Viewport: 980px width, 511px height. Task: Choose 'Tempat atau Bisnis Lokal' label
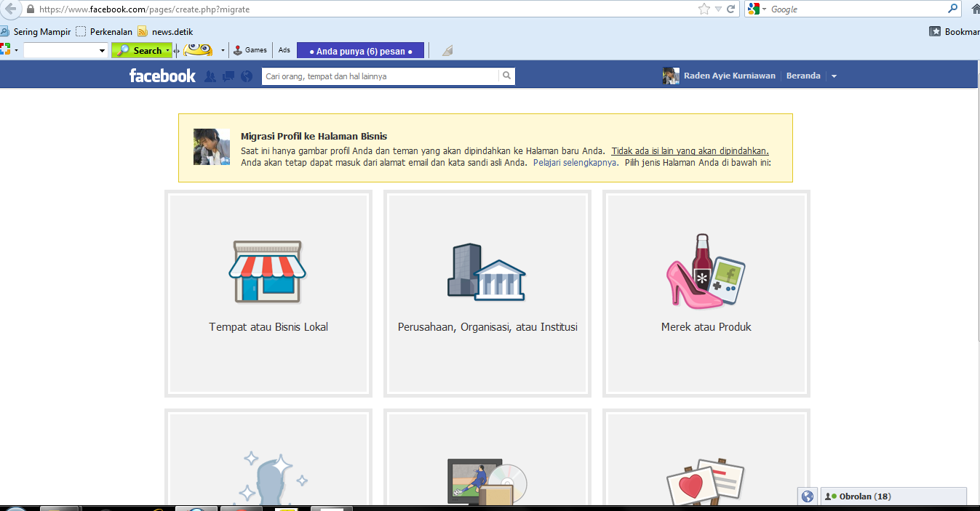(268, 327)
